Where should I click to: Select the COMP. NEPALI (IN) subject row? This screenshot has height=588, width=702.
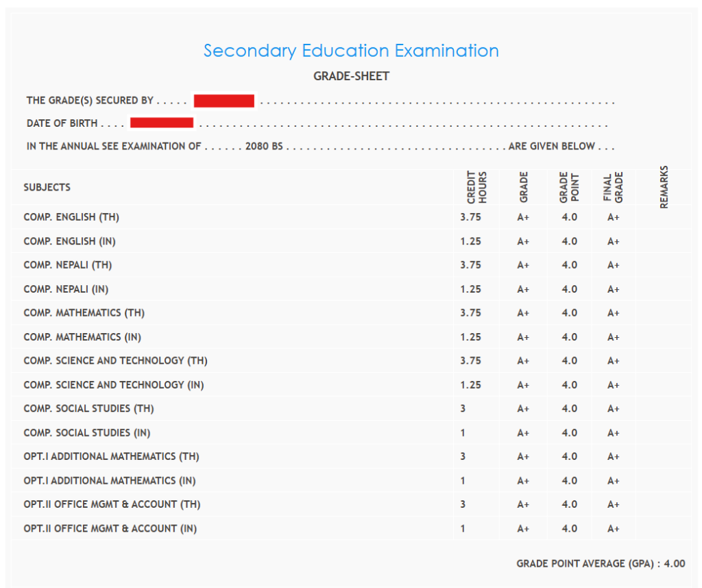[66, 289]
